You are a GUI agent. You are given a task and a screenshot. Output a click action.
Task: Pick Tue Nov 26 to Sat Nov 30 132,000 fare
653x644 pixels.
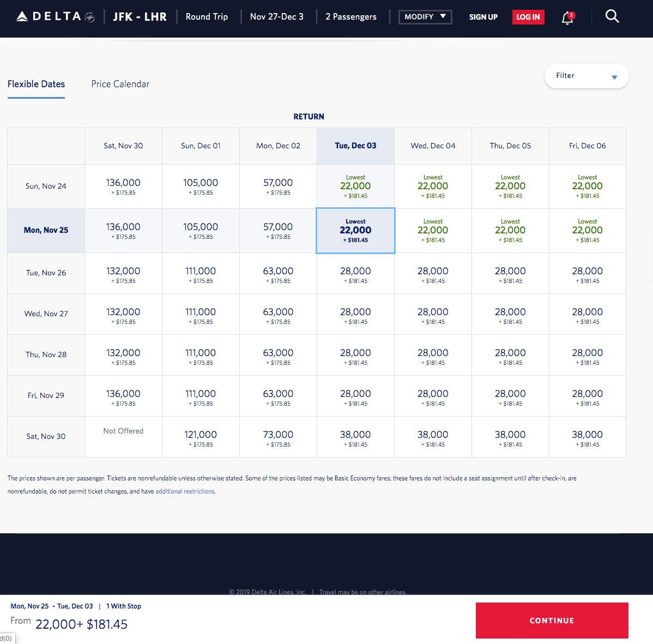coord(123,273)
